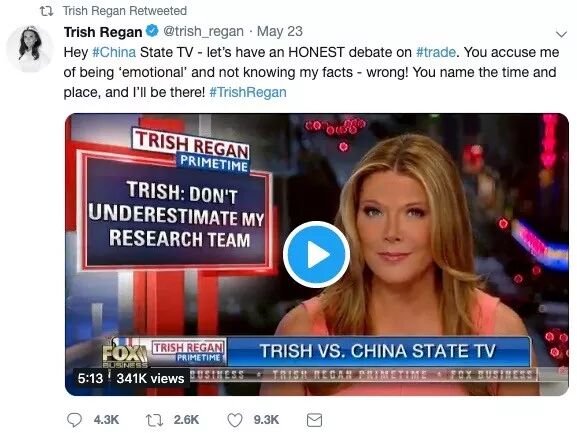
Task: Like the tweet with the heart icon
Action: click(235, 420)
